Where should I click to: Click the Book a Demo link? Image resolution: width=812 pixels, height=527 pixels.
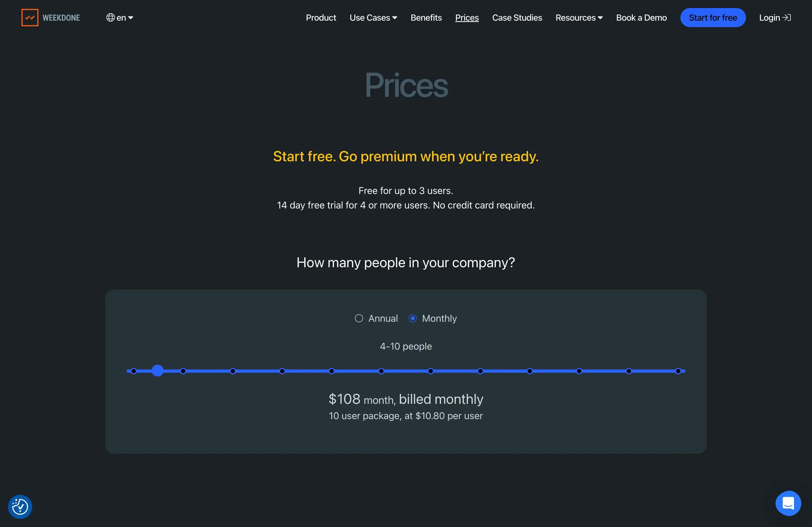coord(641,17)
